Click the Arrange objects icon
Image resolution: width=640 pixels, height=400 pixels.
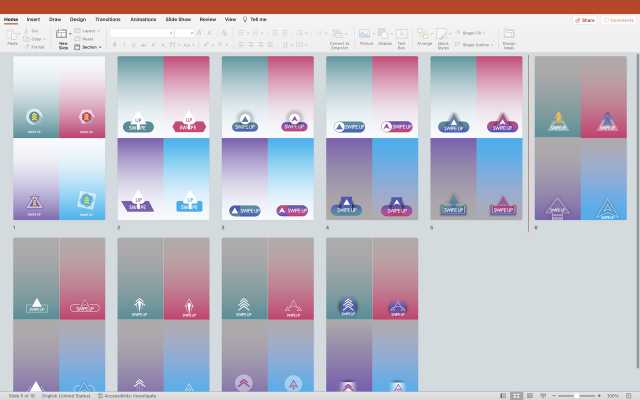pyautogui.click(x=424, y=34)
